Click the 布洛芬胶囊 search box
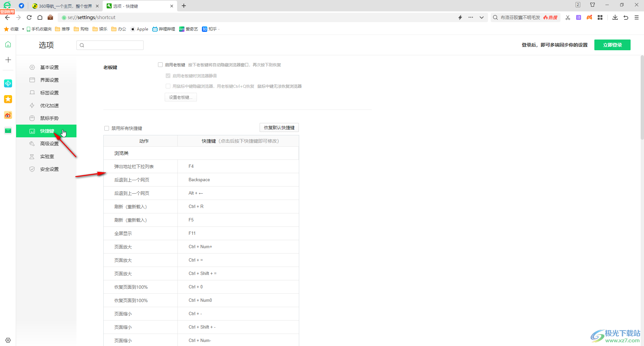Image resolution: width=644 pixels, height=346 pixels. point(525,17)
